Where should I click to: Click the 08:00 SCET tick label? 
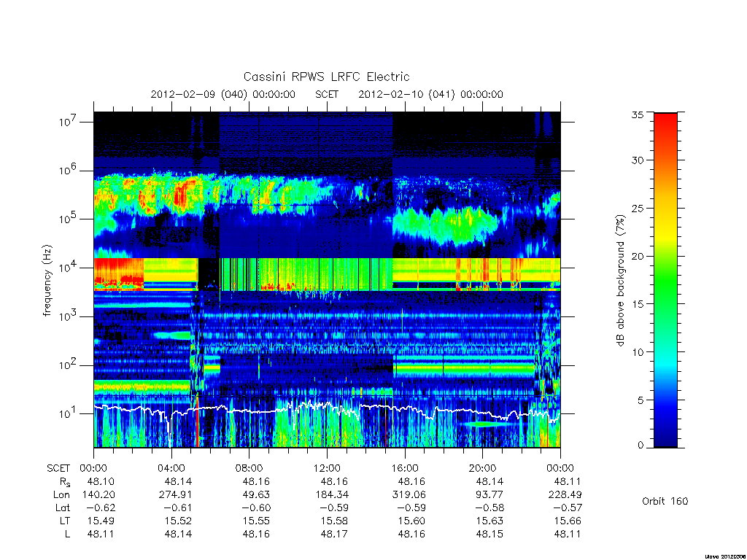[x=249, y=468]
